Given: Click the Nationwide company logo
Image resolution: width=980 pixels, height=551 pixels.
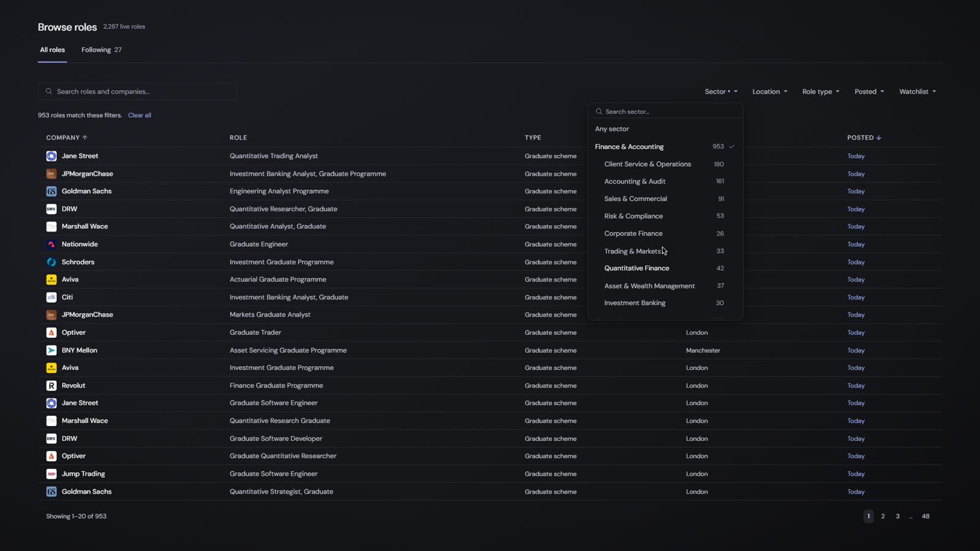Looking at the screenshot, I should coord(51,244).
